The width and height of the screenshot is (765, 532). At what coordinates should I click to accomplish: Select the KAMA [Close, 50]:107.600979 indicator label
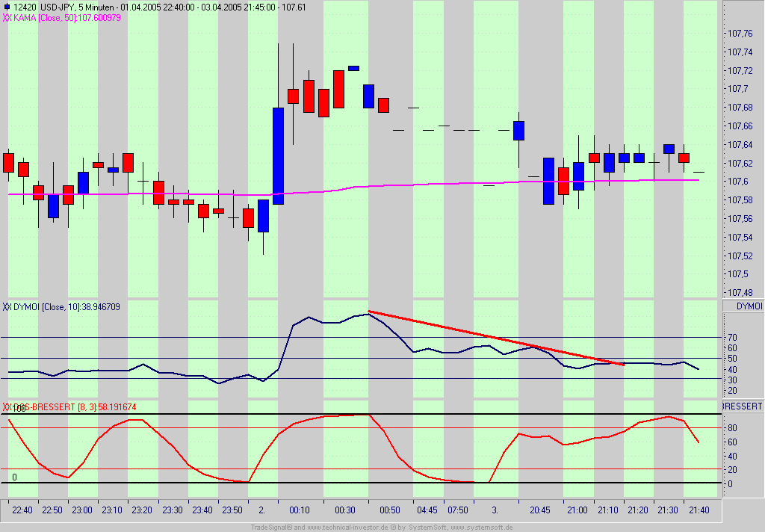coord(67,18)
